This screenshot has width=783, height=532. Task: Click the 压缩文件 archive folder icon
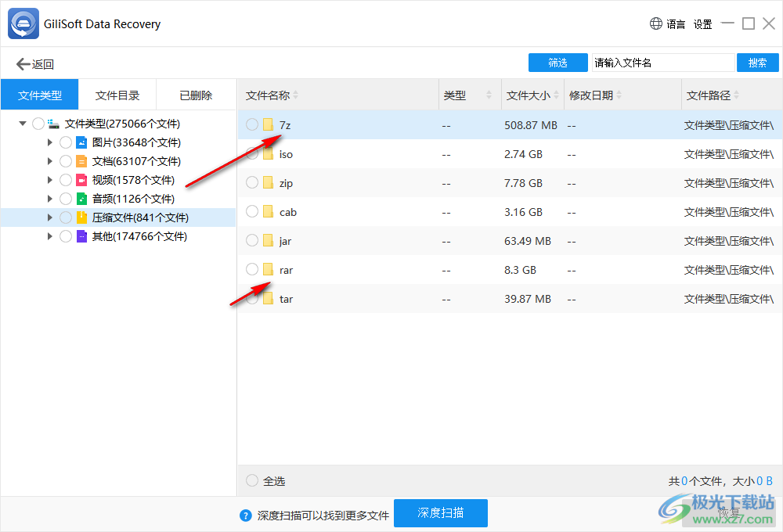[82, 217]
